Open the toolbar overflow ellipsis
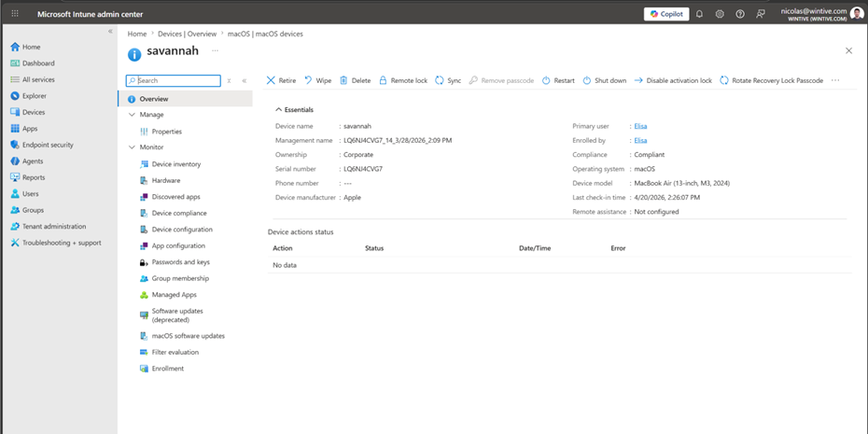 (835, 81)
